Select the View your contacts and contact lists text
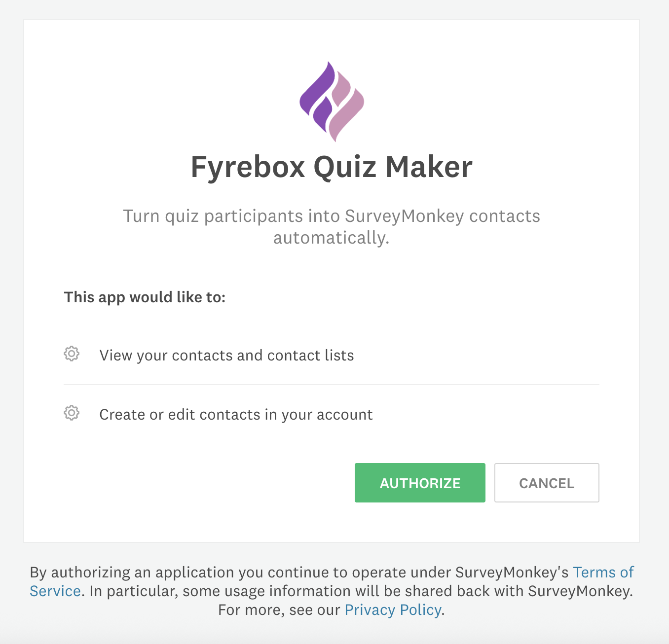 pyautogui.click(x=226, y=356)
